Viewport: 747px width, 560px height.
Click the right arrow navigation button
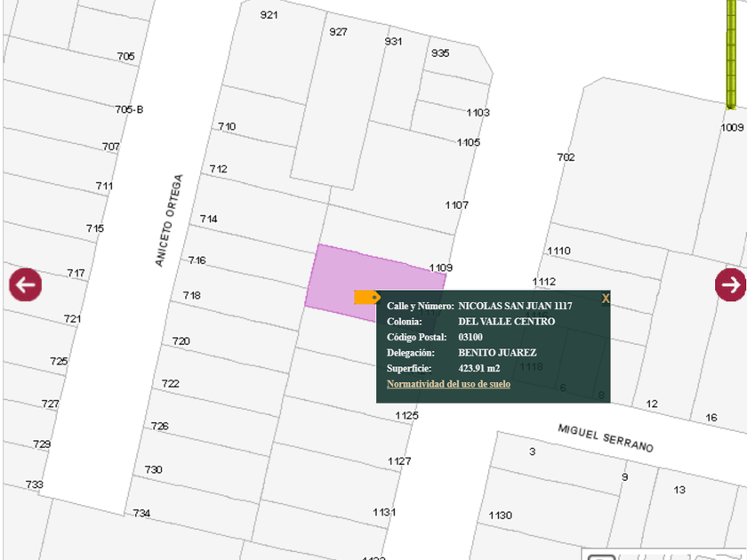click(x=730, y=284)
